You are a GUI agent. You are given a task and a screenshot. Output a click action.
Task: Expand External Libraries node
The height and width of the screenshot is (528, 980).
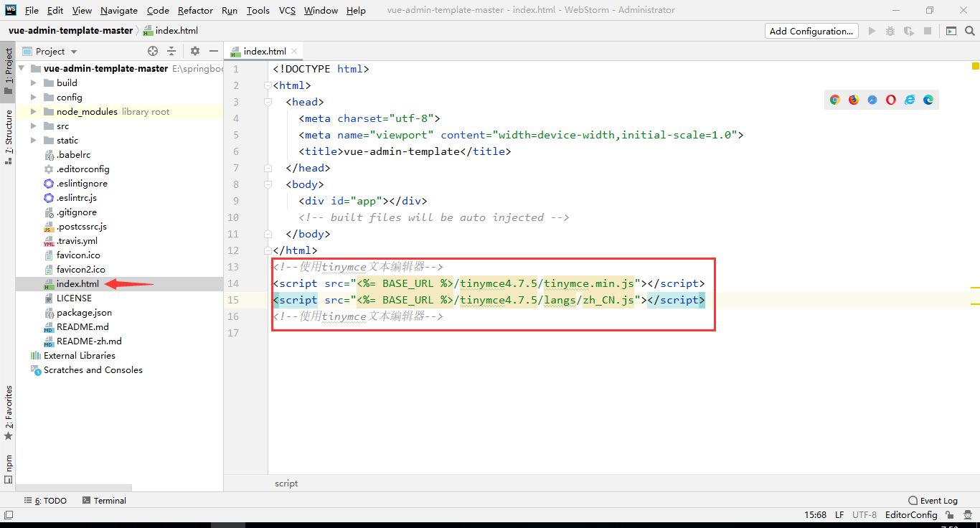click(x=79, y=355)
